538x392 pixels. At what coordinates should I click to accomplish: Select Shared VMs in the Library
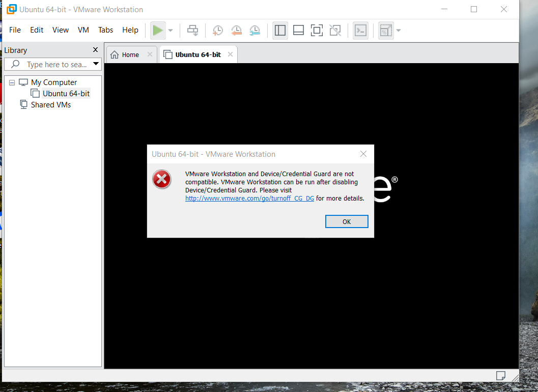click(x=50, y=104)
